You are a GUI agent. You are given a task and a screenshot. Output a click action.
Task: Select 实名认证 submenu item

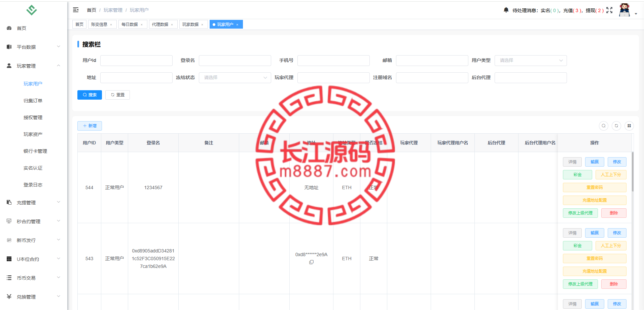pos(33,168)
